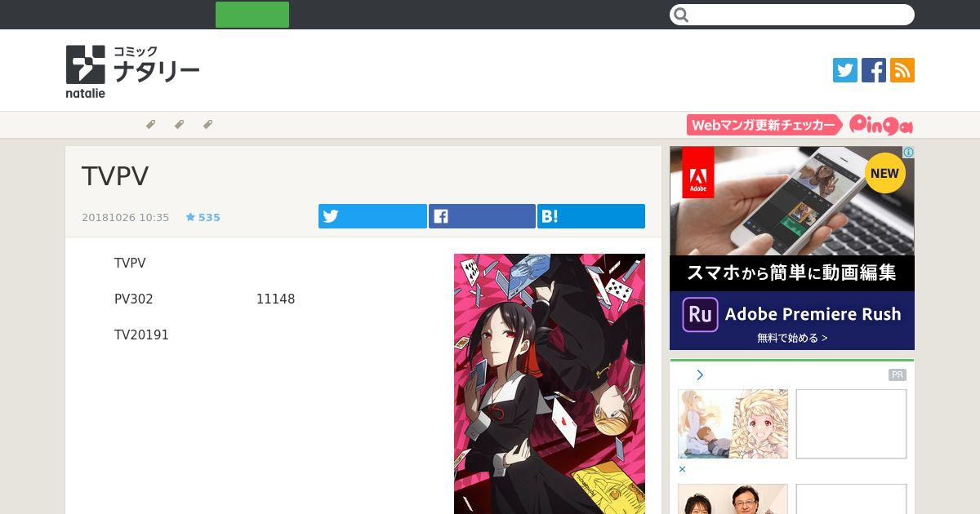Click the article title TVPV
This screenshot has width=980, height=514.
[x=115, y=176]
